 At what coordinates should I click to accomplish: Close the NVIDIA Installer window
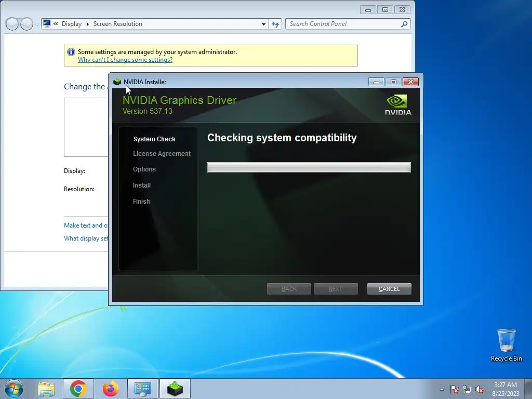(x=410, y=82)
